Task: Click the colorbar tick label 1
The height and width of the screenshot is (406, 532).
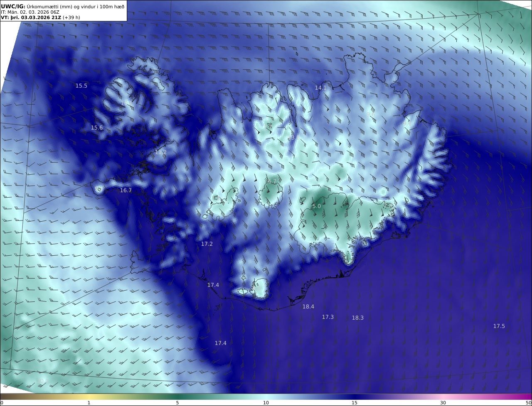Action: 89,403
